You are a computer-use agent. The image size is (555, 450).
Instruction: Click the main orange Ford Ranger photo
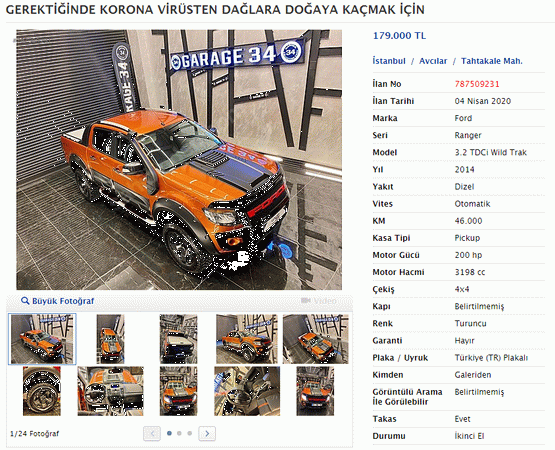[x=179, y=160]
